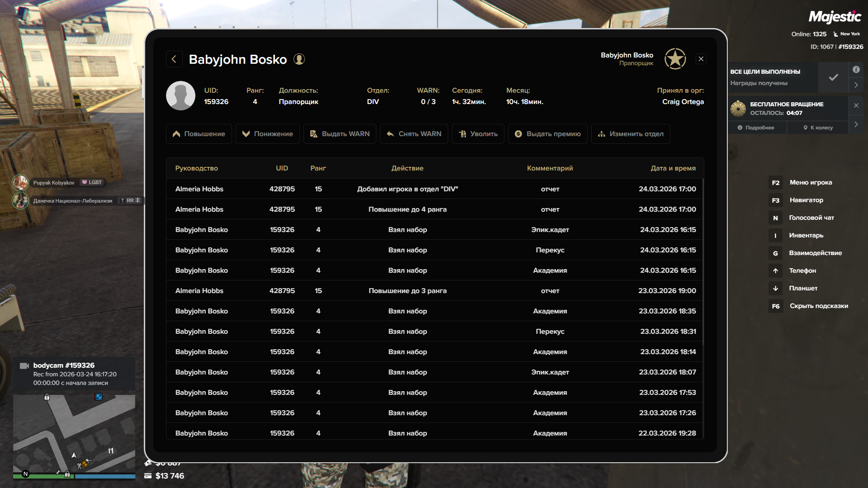Viewport: 868px width, 488px height.
Task: Dismiss the free spin notification
Action: click(856, 105)
